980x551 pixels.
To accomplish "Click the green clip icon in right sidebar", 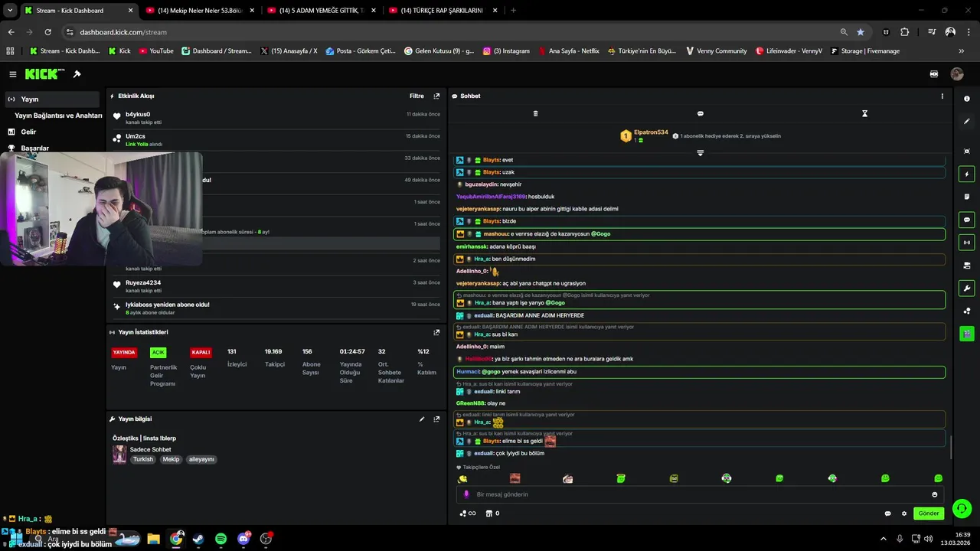I will (967, 334).
